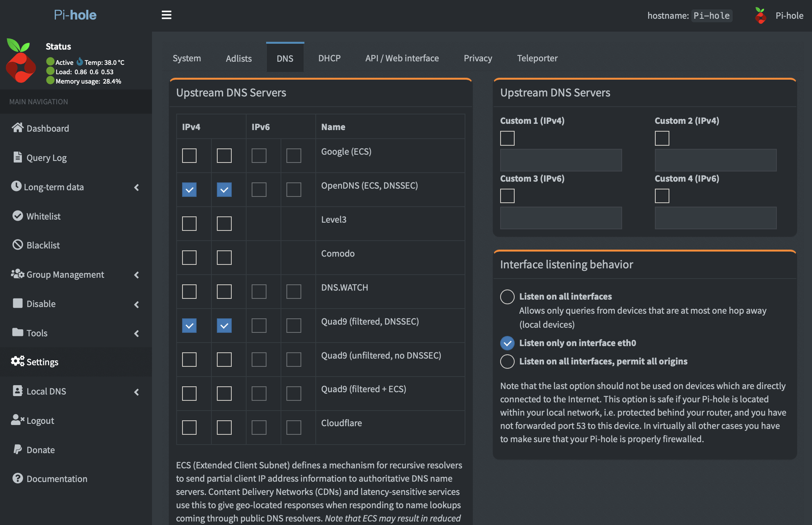Check second IPv4 box for Level3

click(x=224, y=223)
